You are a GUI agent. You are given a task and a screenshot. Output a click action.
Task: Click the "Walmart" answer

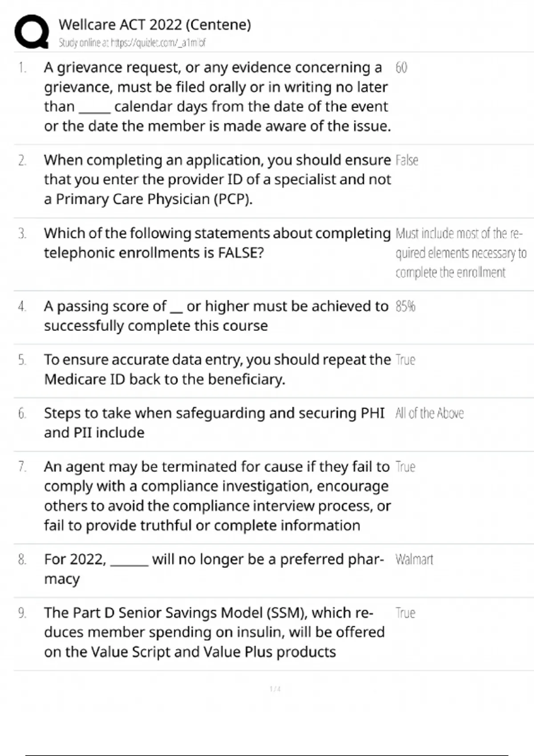tap(414, 559)
